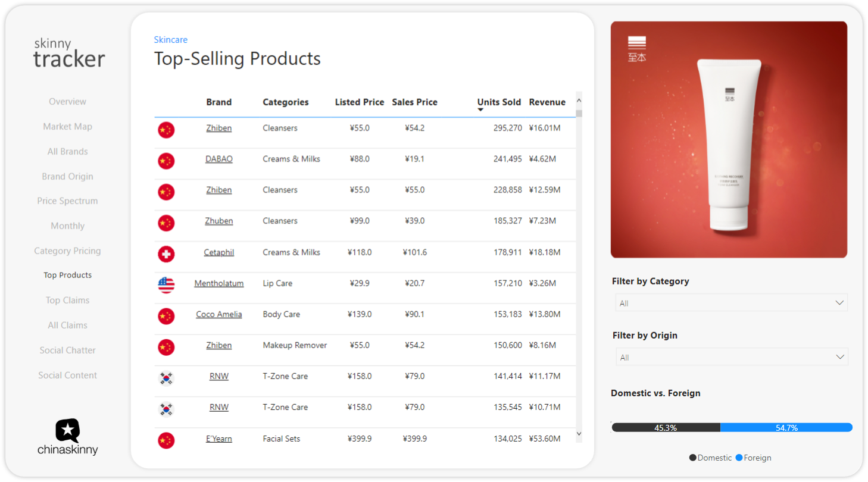The height and width of the screenshot is (482, 868).
Task: Open Social Chatter
Action: click(68, 350)
